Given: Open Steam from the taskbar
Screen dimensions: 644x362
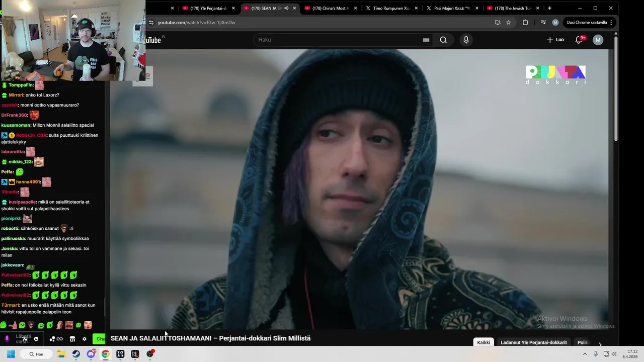Looking at the screenshot, I should click(76, 354).
